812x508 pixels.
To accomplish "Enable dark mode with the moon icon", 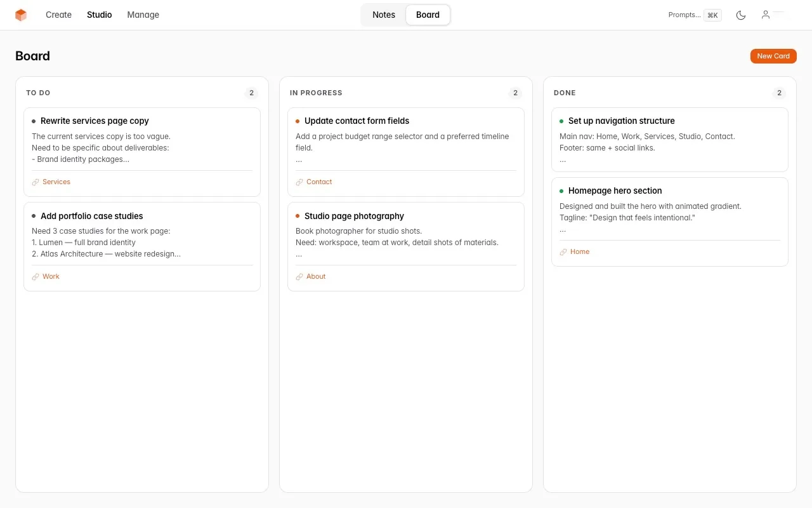I will (741, 15).
